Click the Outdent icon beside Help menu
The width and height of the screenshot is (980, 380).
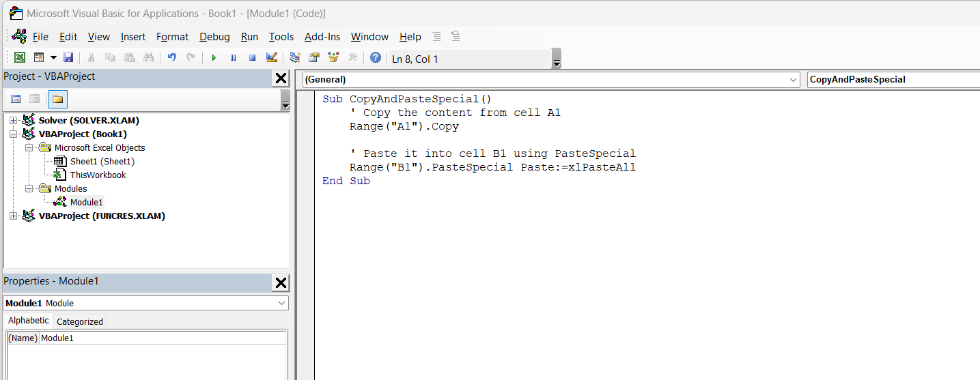pos(456,36)
